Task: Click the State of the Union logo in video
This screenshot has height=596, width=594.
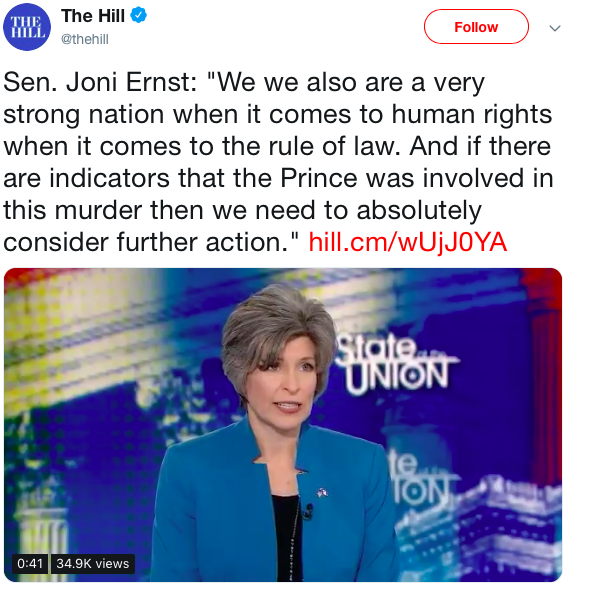Action: [395, 365]
